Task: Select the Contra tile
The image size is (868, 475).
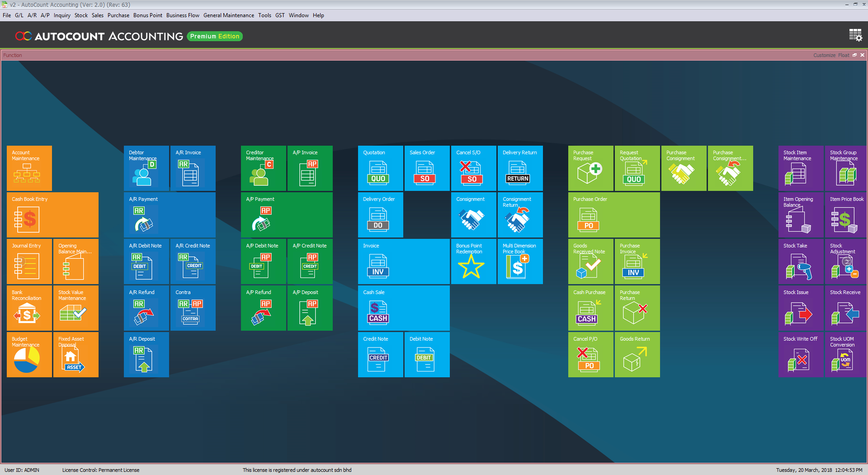Action: pyautogui.click(x=193, y=308)
